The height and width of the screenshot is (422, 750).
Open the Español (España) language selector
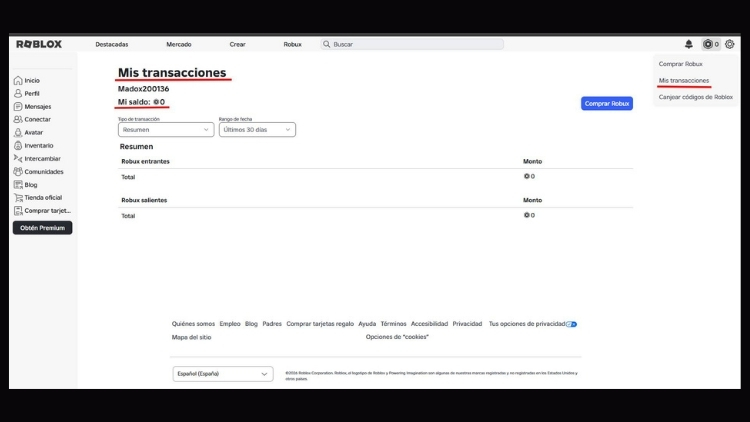coord(223,374)
